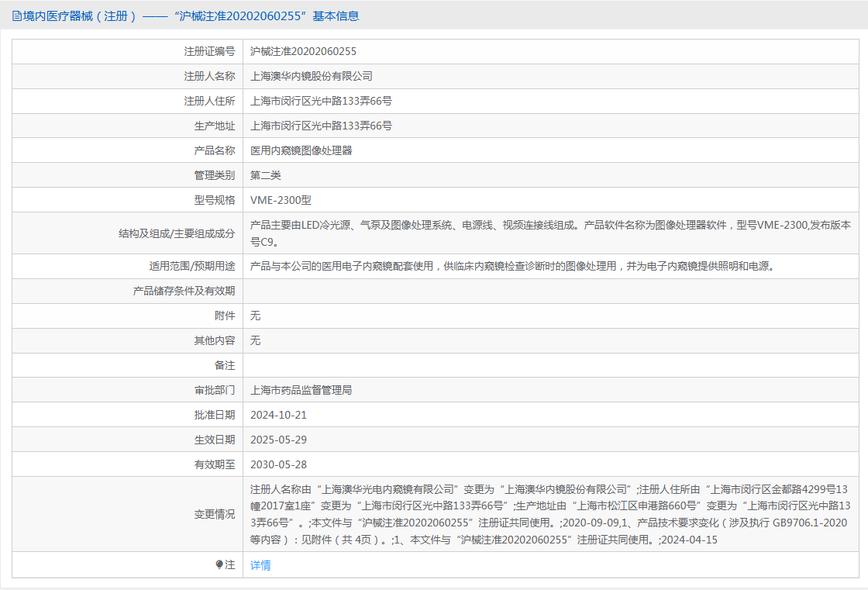Click expiry date 2030-05-28
The width and height of the screenshot is (868, 590).
278,464
